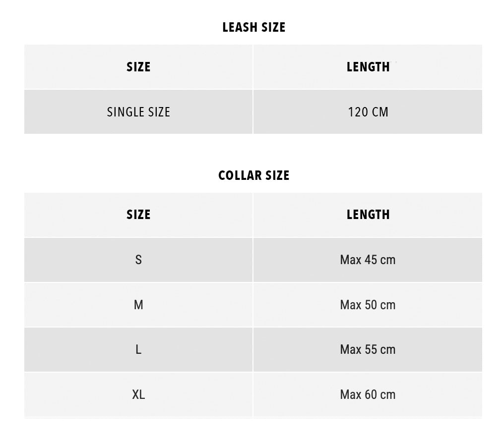
Task: Click the L collar size cell
Action: [x=138, y=350]
